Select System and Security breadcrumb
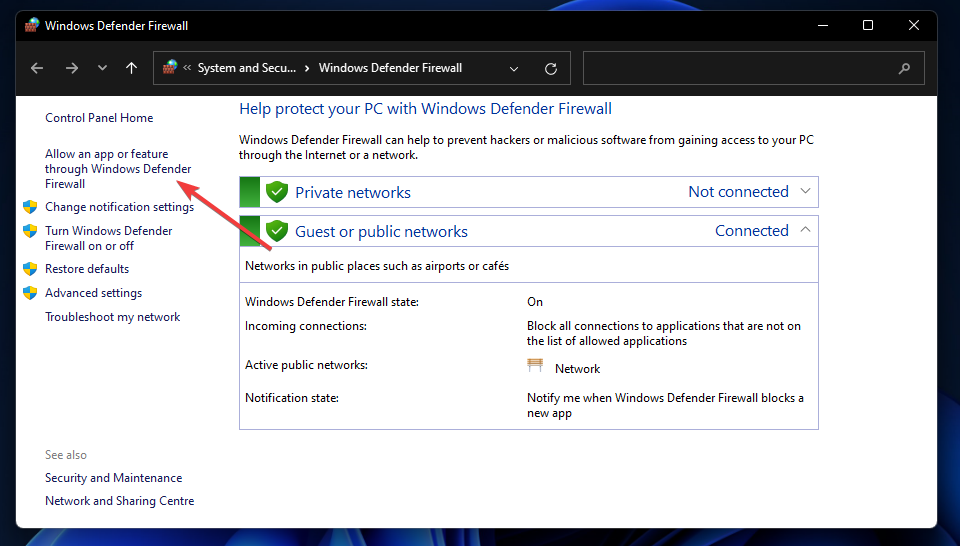Screen dimensions: 960x546 coord(247,68)
